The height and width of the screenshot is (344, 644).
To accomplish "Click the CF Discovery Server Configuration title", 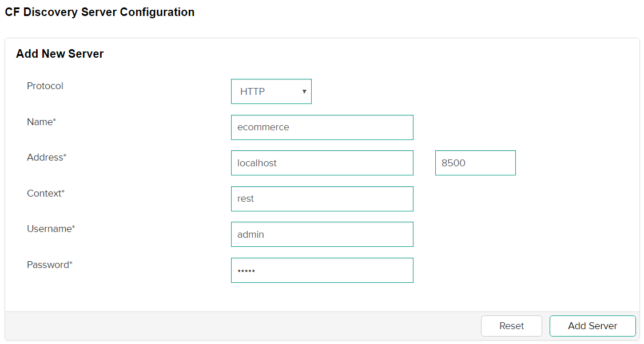I will coord(100,12).
